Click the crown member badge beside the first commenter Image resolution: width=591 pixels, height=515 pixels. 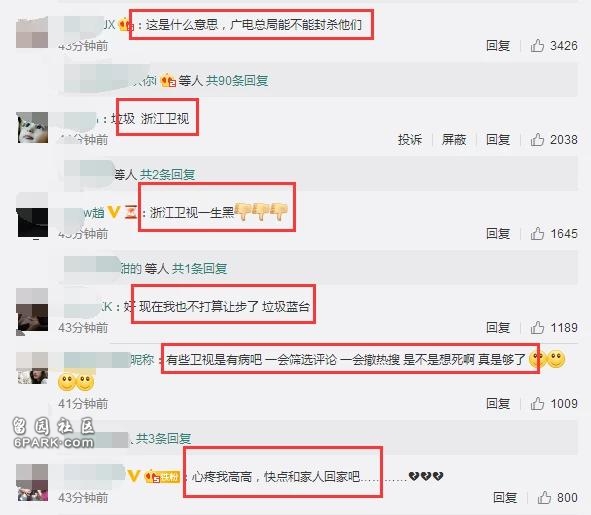[x=126, y=25]
